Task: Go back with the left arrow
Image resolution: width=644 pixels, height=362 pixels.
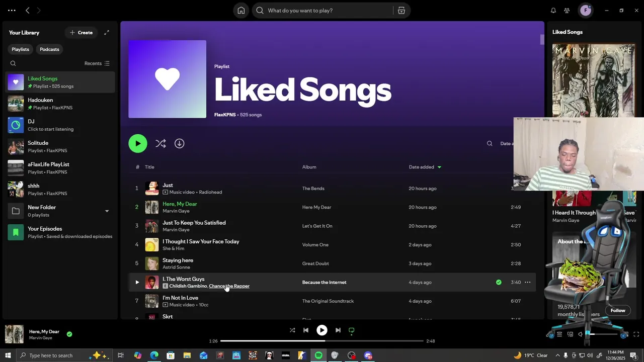Action: pos(28,11)
